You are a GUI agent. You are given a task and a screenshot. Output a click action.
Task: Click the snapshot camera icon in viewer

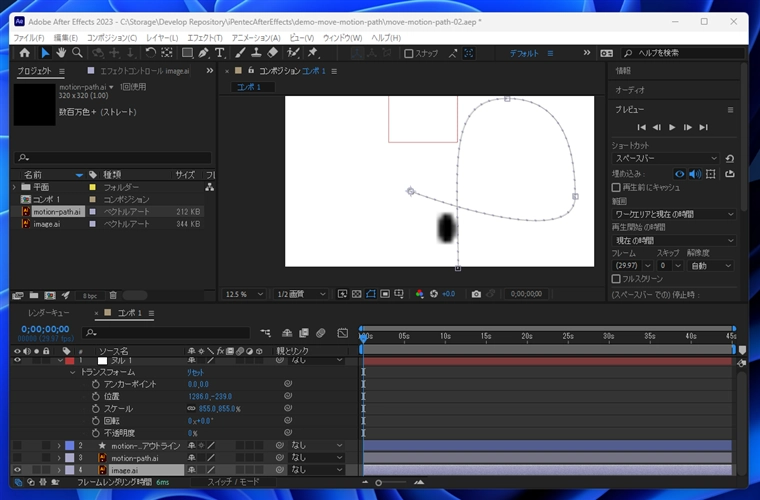pyautogui.click(x=476, y=294)
